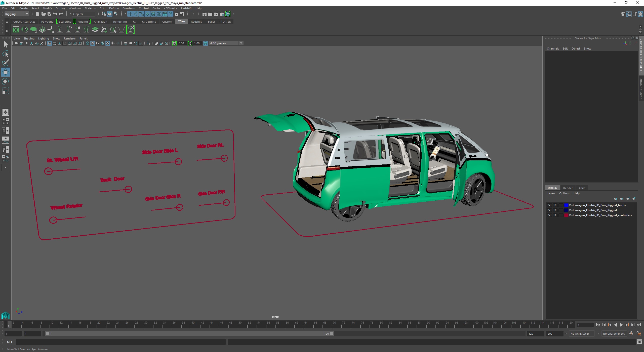The width and height of the screenshot is (644, 352).
Task: Click the Rigged_bones layer blue color swatch
Action: [x=566, y=205]
